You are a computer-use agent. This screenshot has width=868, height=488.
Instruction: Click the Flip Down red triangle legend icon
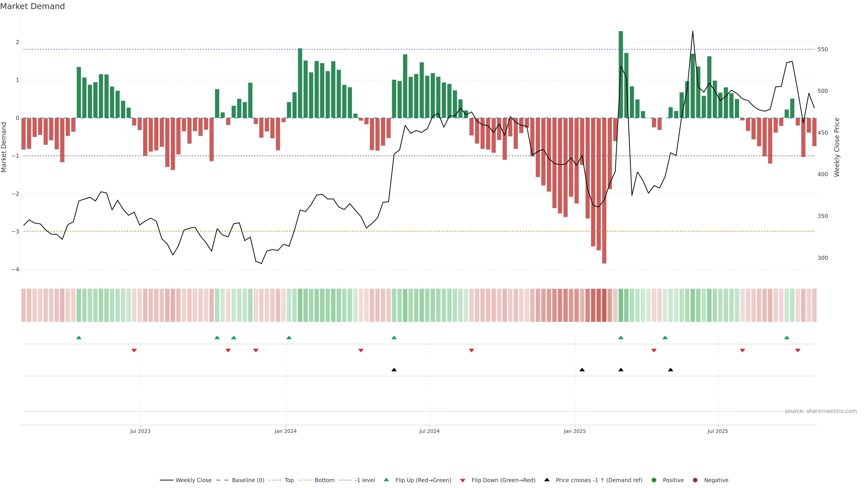tap(463, 480)
